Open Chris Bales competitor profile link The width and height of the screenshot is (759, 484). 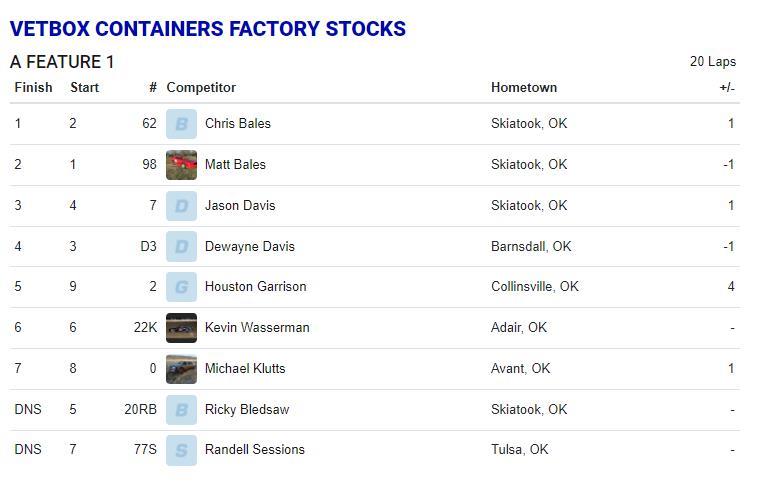pos(238,124)
